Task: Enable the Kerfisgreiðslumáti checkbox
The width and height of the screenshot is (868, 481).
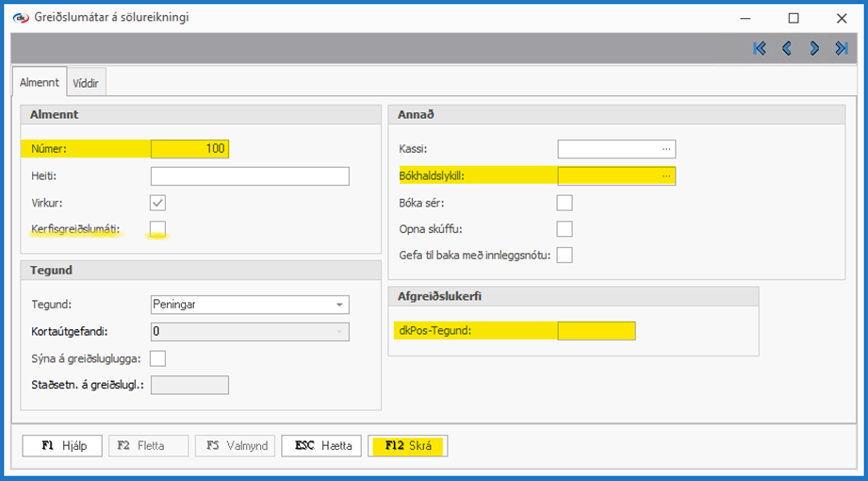Action: pos(158,229)
